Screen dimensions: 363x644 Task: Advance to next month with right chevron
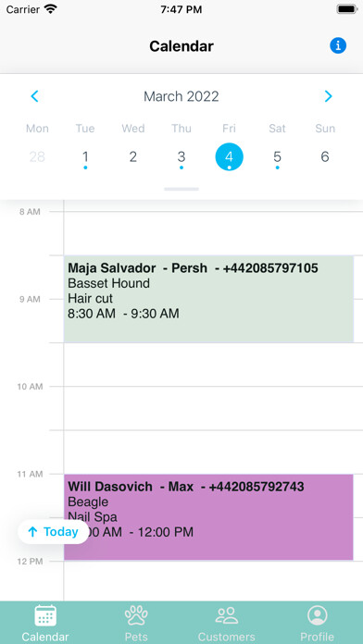tap(328, 96)
